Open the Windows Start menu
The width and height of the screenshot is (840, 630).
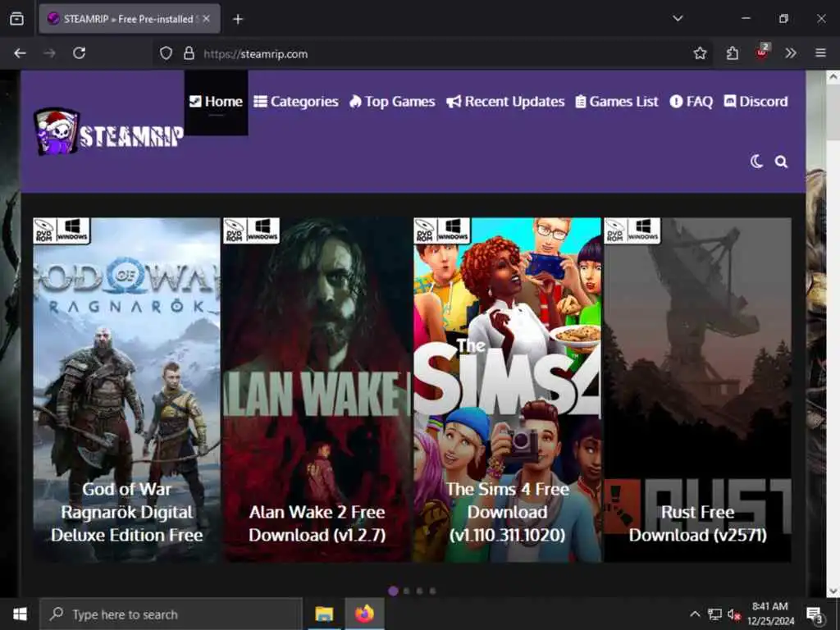(x=20, y=614)
